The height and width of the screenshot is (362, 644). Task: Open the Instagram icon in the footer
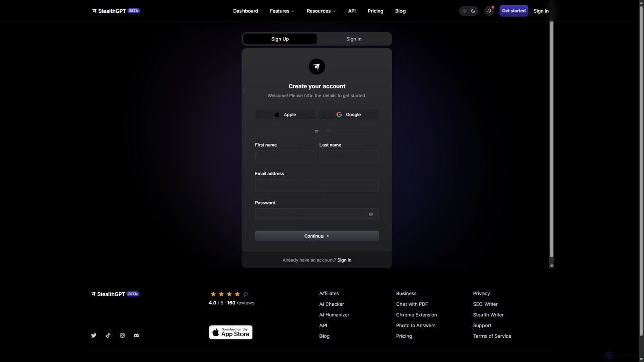point(122,335)
